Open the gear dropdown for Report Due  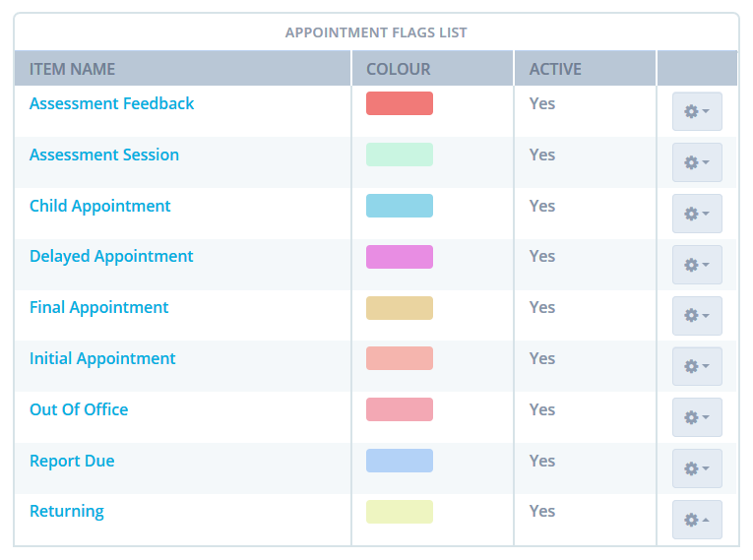tap(697, 468)
